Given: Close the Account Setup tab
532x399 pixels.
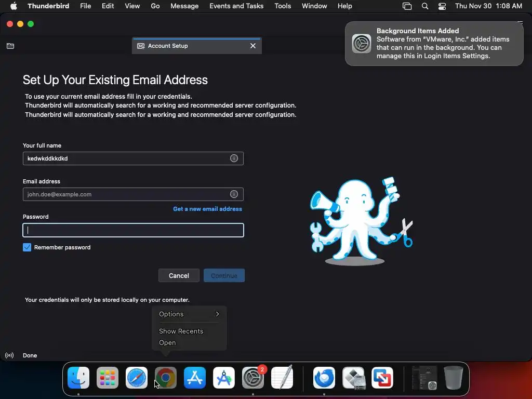Looking at the screenshot, I should [x=253, y=46].
